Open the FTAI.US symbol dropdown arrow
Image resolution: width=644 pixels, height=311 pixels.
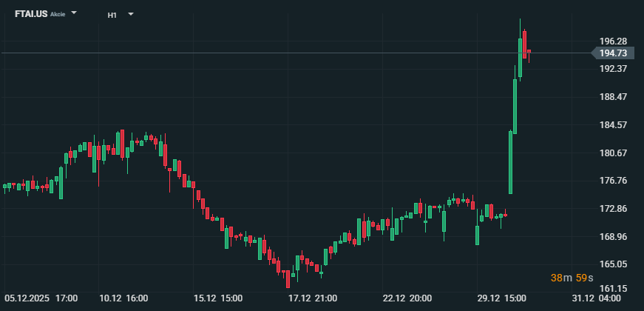pos(74,13)
